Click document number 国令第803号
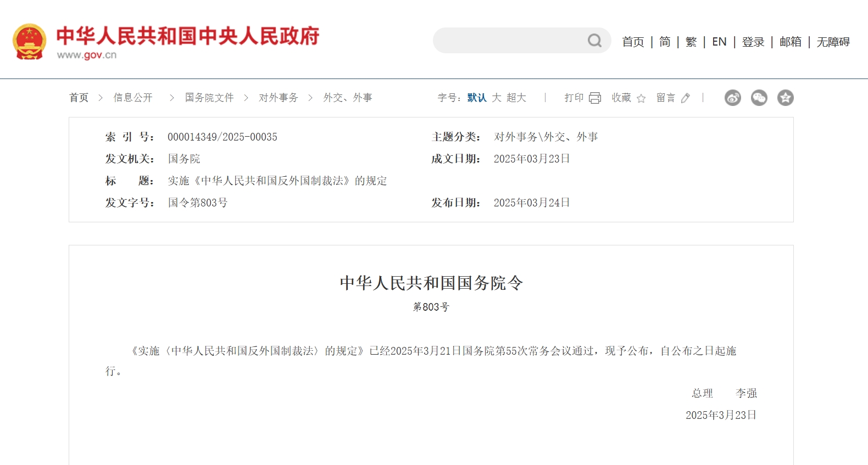The height and width of the screenshot is (465, 868). [x=198, y=203]
